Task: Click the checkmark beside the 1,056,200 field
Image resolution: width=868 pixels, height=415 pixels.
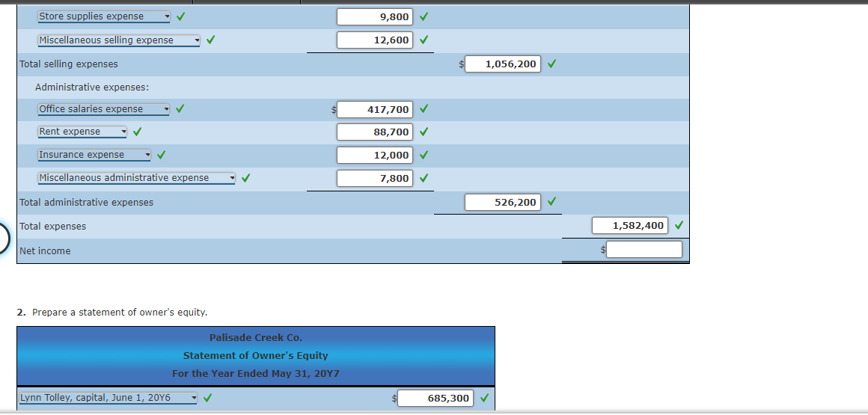Action: coord(551,64)
